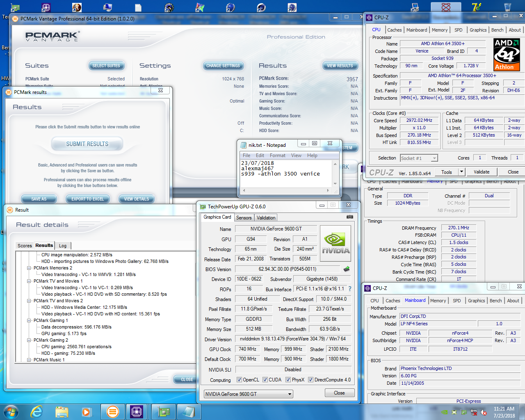Toggle the CUDA checkbox

pos(265,379)
